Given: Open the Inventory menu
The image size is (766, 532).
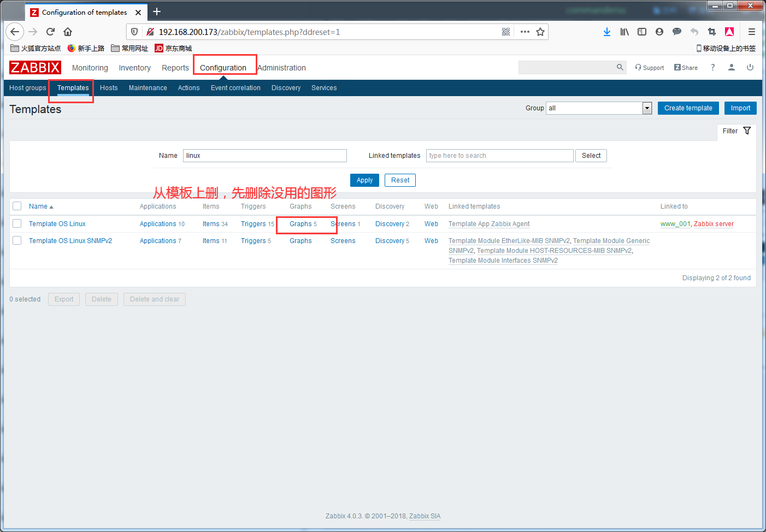Looking at the screenshot, I should click(135, 68).
